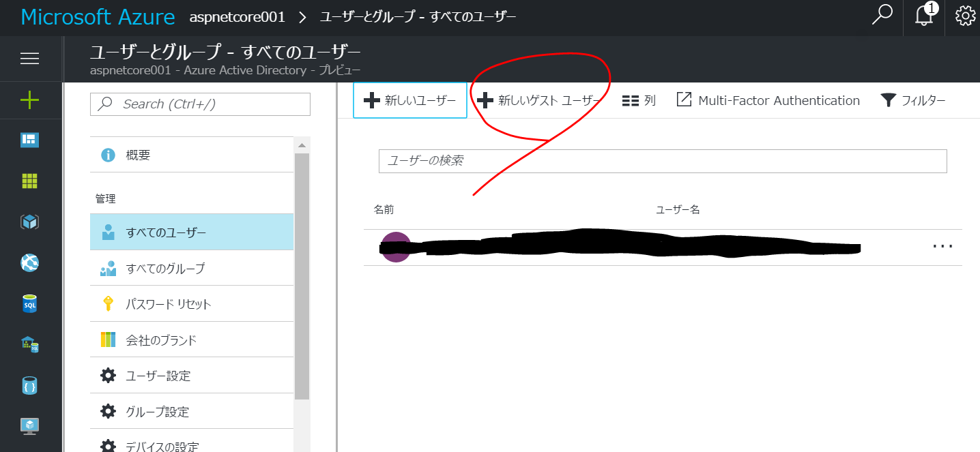
Task: View notifications via the bell icon
Action: 924,16
